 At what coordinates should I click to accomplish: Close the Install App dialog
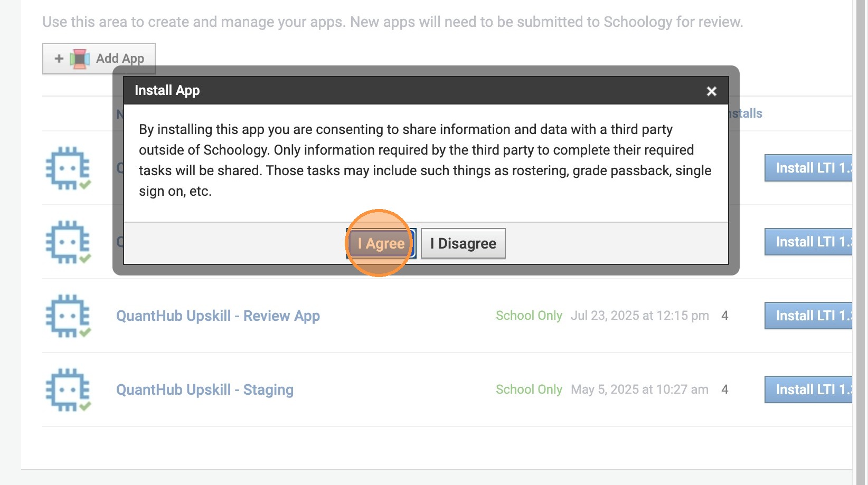(711, 91)
